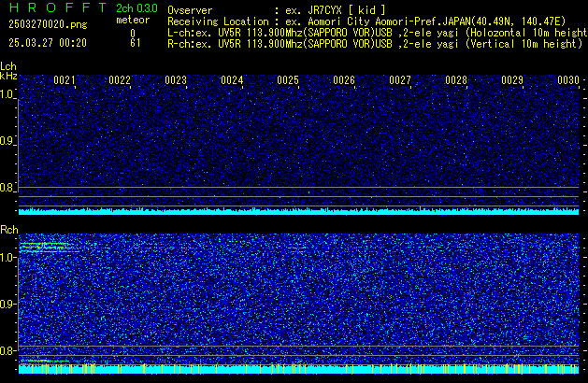Click the L-ch receiver description line
The image size is (588, 383).
(378, 33)
